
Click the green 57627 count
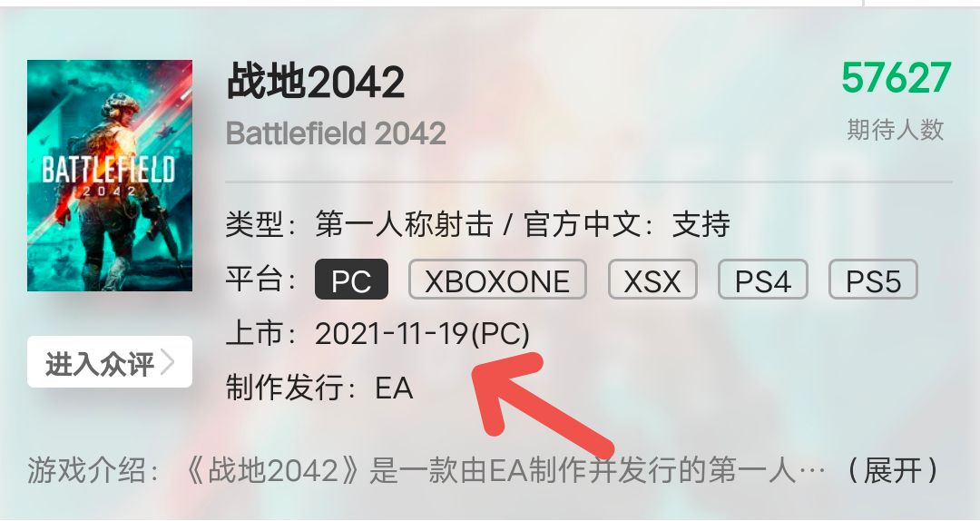click(x=897, y=78)
